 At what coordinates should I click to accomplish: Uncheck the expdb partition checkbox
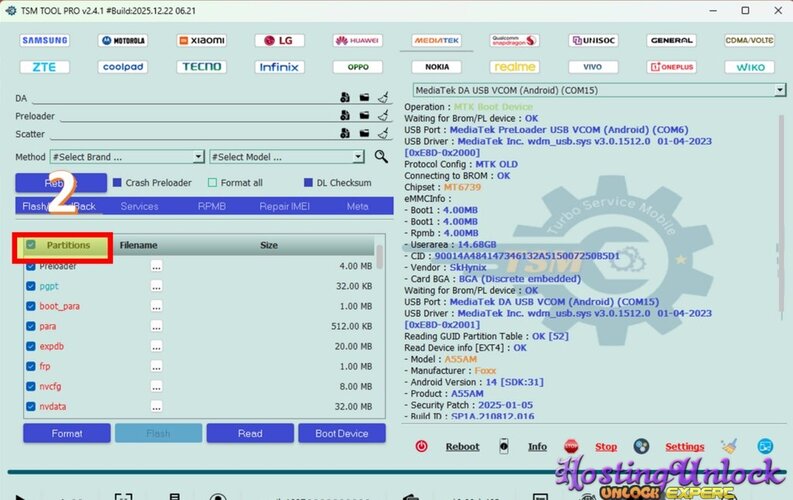[x=31, y=346]
